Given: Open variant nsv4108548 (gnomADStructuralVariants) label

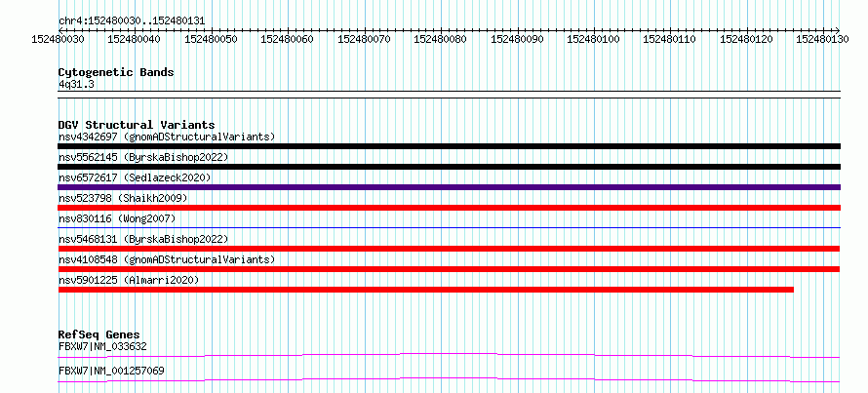Looking at the screenshot, I should pos(167,259).
